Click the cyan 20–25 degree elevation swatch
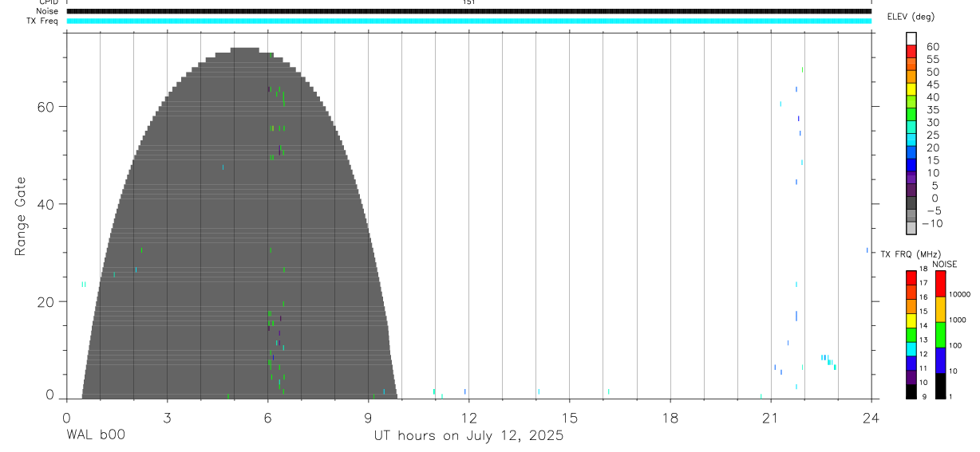Image resolution: width=980 pixels, height=452 pixels. [x=911, y=140]
